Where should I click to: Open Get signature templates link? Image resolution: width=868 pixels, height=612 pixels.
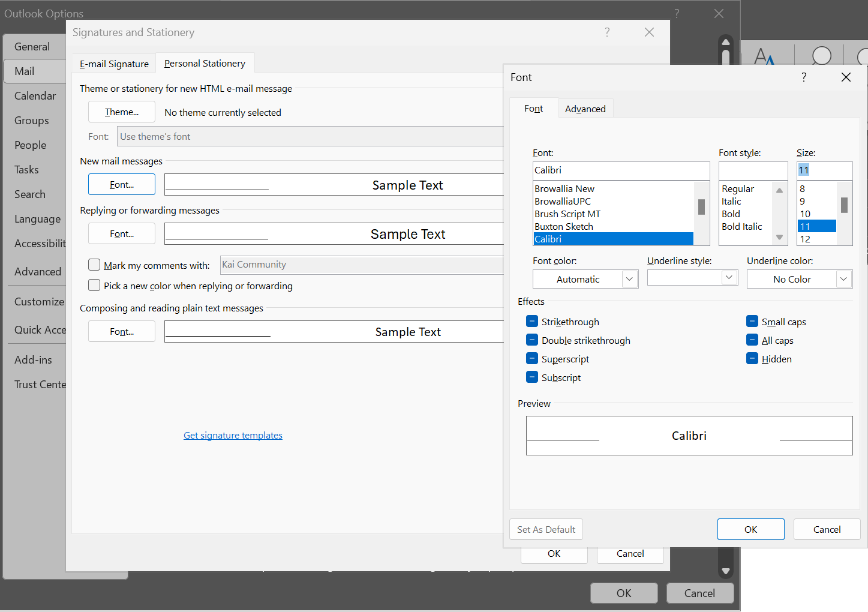point(233,435)
